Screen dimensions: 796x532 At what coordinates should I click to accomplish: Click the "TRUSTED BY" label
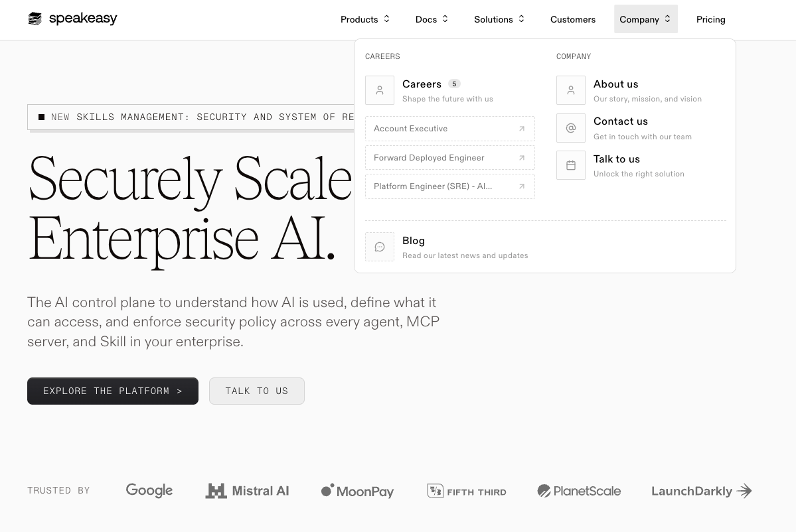coord(58,490)
